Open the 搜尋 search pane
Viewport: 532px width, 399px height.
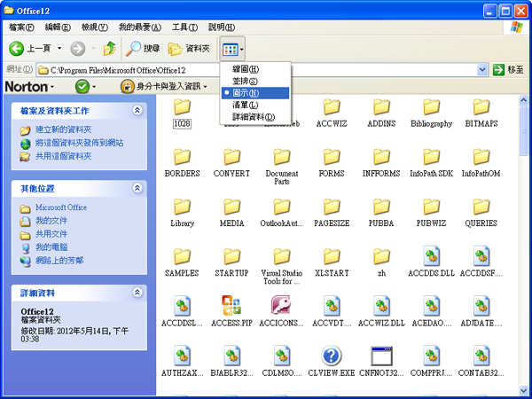pyautogui.click(x=143, y=49)
